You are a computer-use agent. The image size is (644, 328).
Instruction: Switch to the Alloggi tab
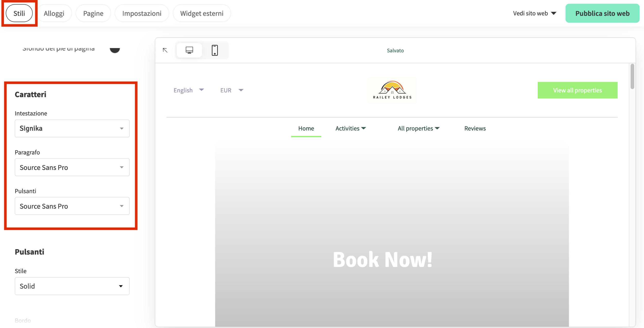point(54,13)
